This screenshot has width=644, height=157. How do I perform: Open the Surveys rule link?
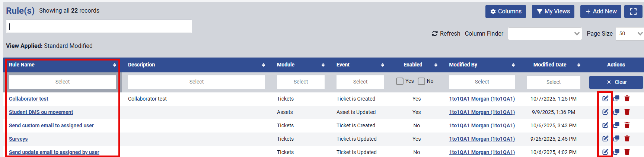[x=18, y=139]
